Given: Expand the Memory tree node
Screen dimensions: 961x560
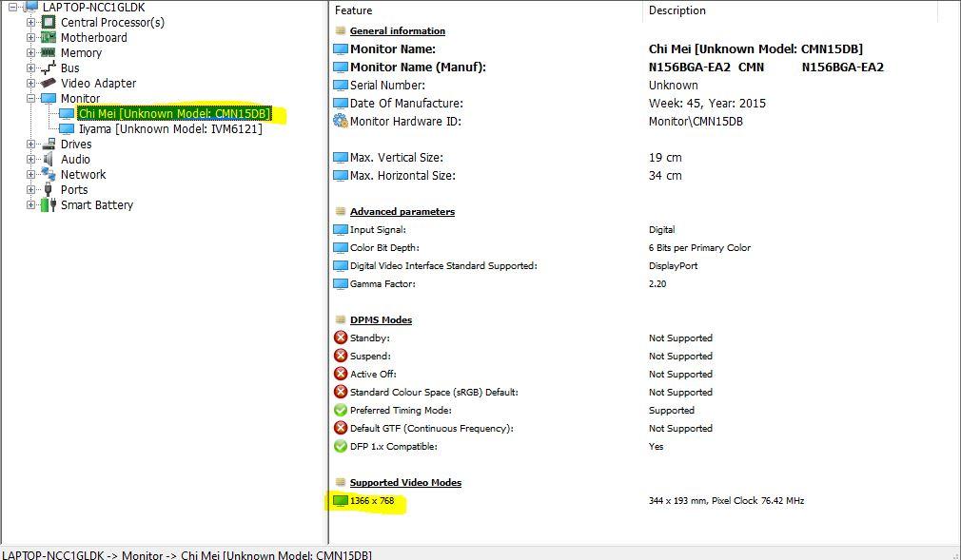Looking at the screenshot, I should (x=30, y=52).
